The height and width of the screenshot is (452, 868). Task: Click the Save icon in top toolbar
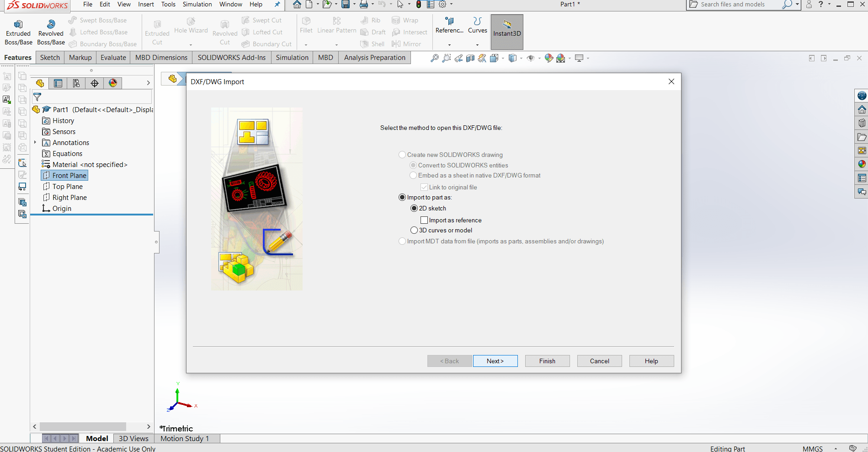pyautogui.click(x=346, y=5)
